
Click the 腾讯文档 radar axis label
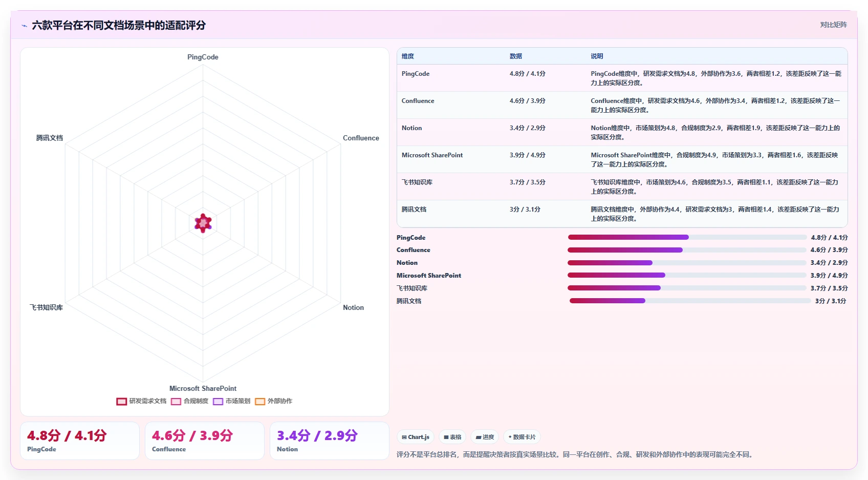click(x=50, y=138)
